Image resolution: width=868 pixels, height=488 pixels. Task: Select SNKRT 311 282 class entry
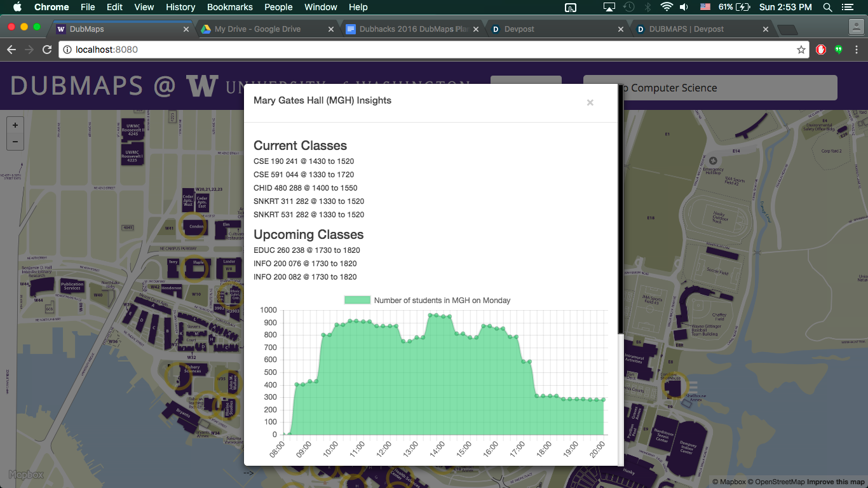click(x=309, y=201)
